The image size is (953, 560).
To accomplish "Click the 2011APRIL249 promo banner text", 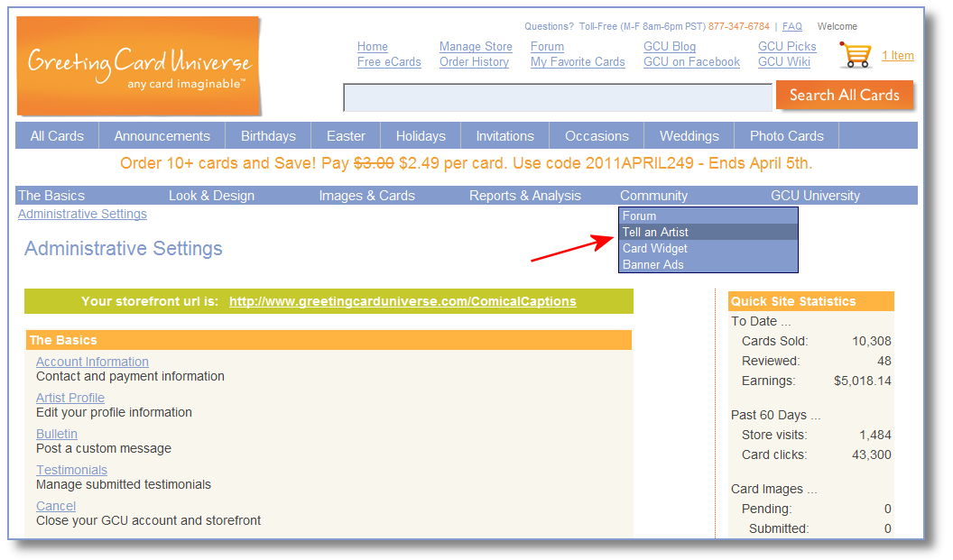I will click(467, 163).
